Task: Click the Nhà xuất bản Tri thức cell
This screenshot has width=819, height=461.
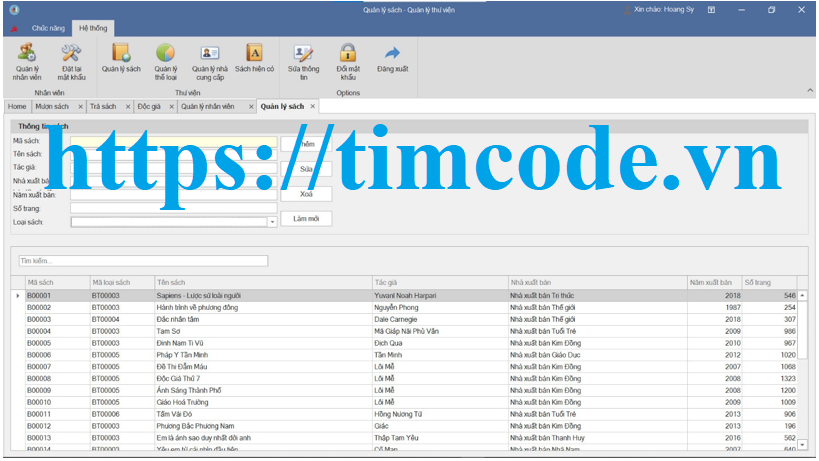Action: pyautogui.click(x=598, y=295)
